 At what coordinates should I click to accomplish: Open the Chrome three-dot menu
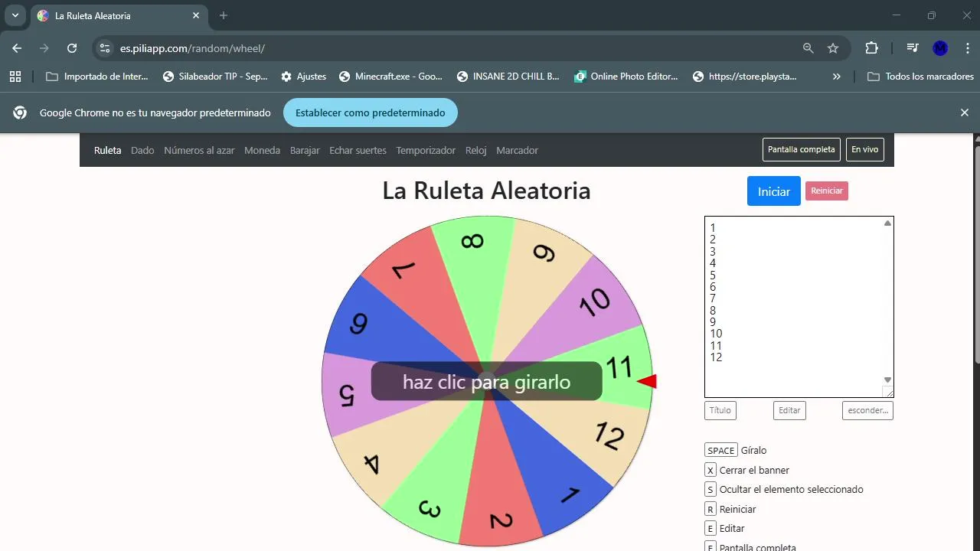[x=968, y=48]
